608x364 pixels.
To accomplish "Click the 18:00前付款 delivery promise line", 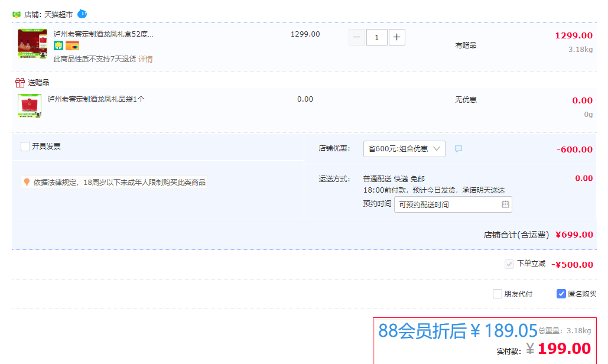I will point(434,190).
